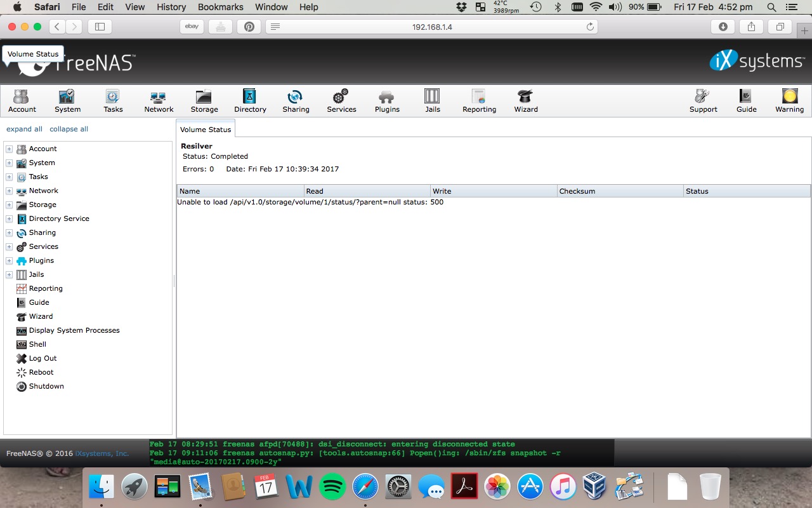Open the Services toolbar icon
The height and width of the screenshot is (508, 812).
tap(341, 101)
